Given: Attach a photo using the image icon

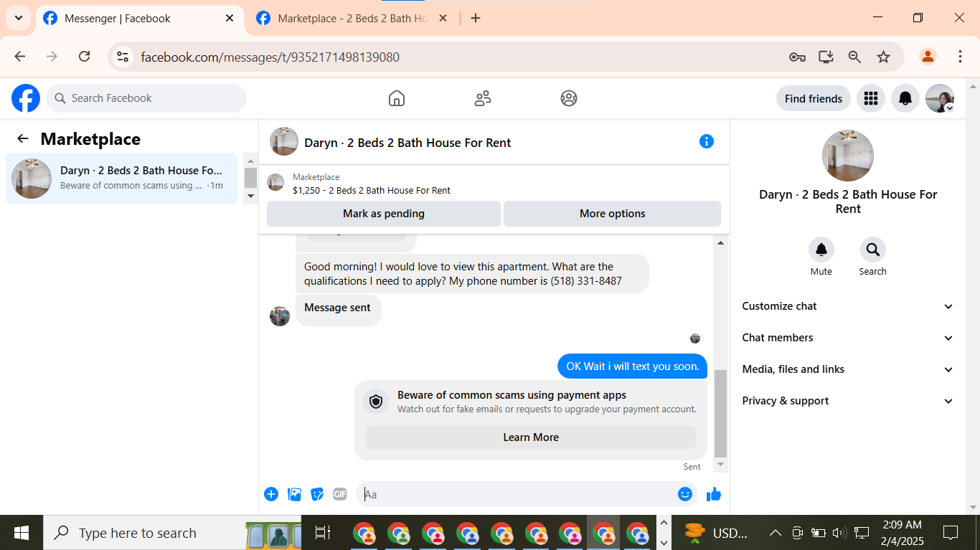Looking at the screenshot, I should (294, 494).
